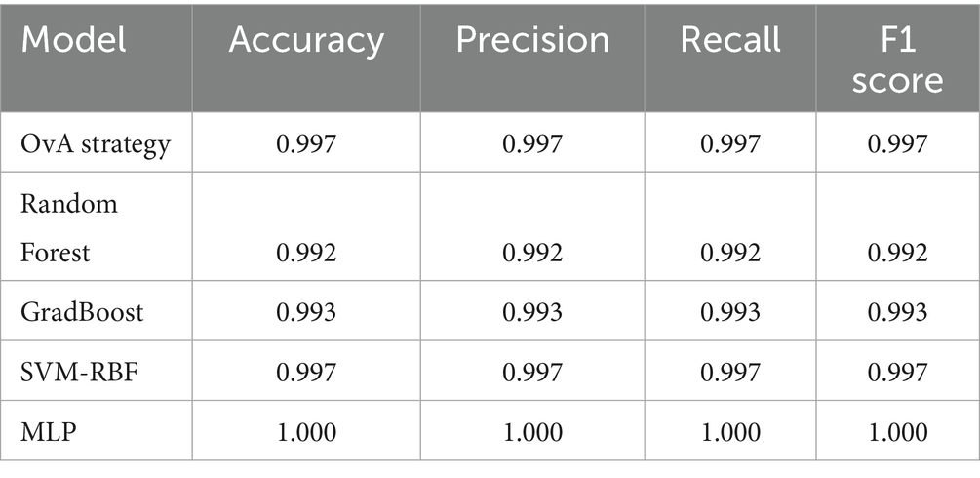Screen dimensions: 980x478
Task: Select the OvA strategy row label
Action: click(96, 145)
